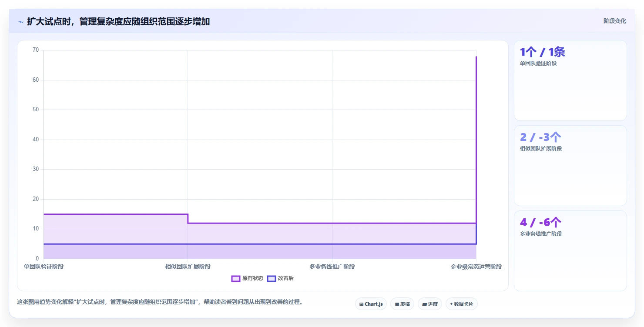This screenshot has width=644, height=327.
Task: Click the 改善后 legend label
Action: [286, 278]
